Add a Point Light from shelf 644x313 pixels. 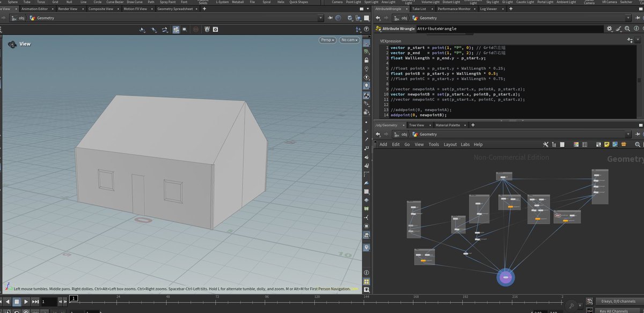pyautogui.click(x=353, y=2)
